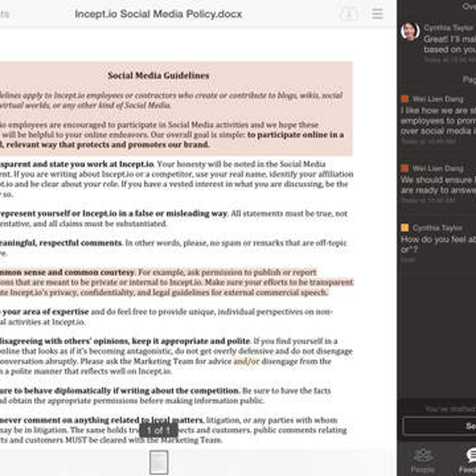Click the highlighted "and/or" annotation
Screen dimensions: 476x476
(x=246, y=361)
